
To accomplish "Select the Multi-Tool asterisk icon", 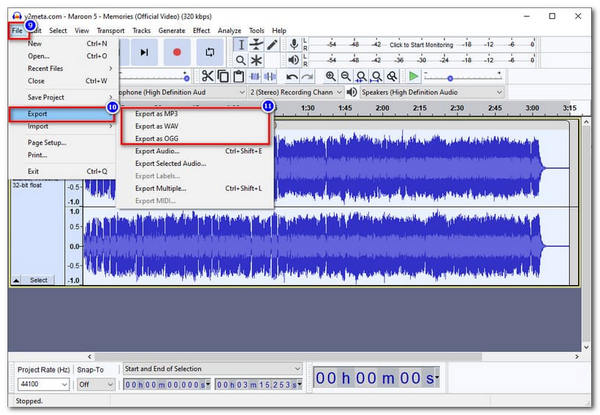I will click(x=256, y=60).
